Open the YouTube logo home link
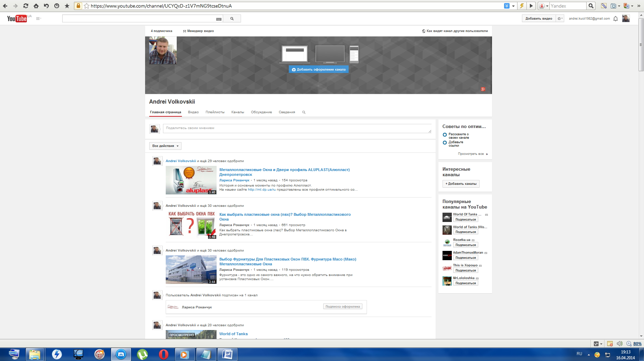This screenshot has width=644, height=361. 17,19
